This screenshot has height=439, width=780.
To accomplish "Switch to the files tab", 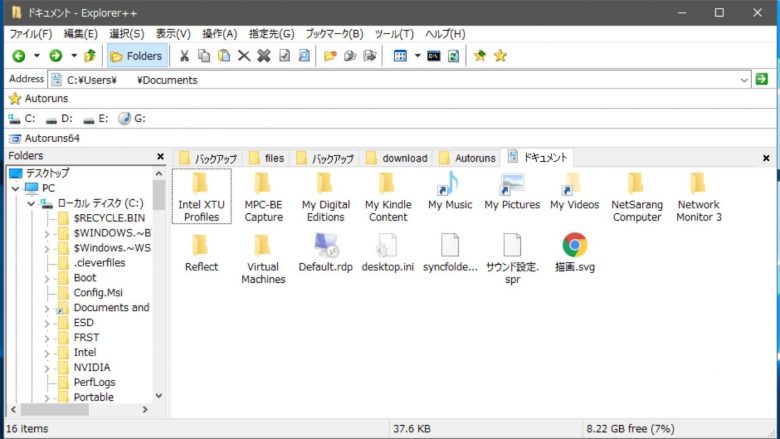I will tap(267, 158).
